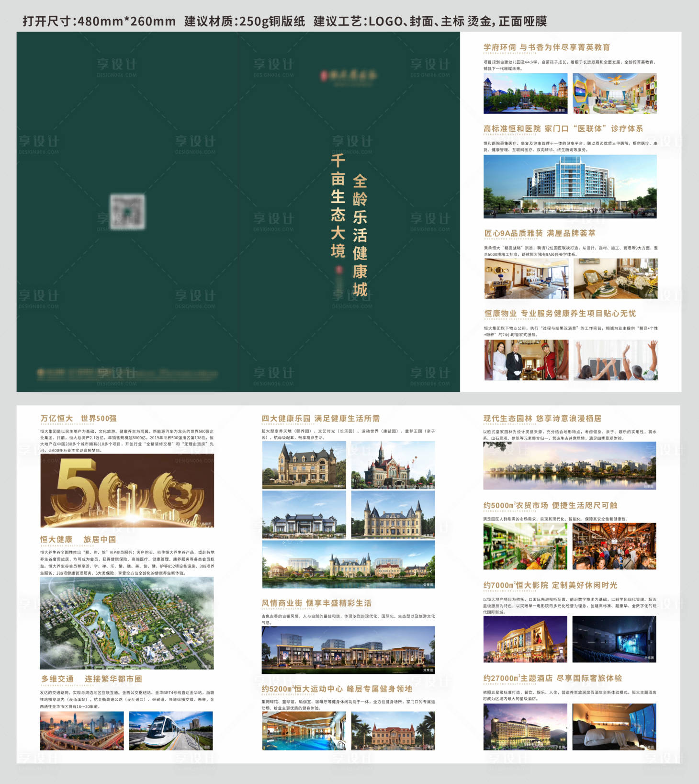Select heading 约27000㎡主题酒店 尽享国际奢旅体验
This screenshot has height=784, width=699.
552,678
